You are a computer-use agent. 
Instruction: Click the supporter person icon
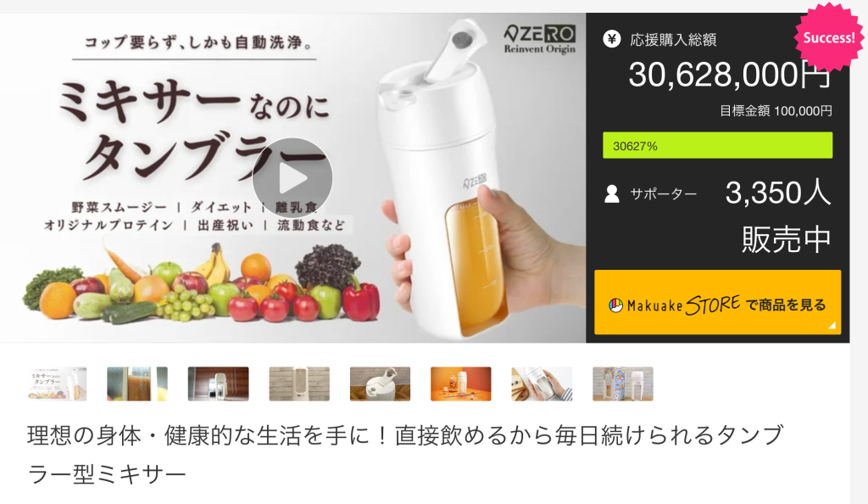coord(612,193)
